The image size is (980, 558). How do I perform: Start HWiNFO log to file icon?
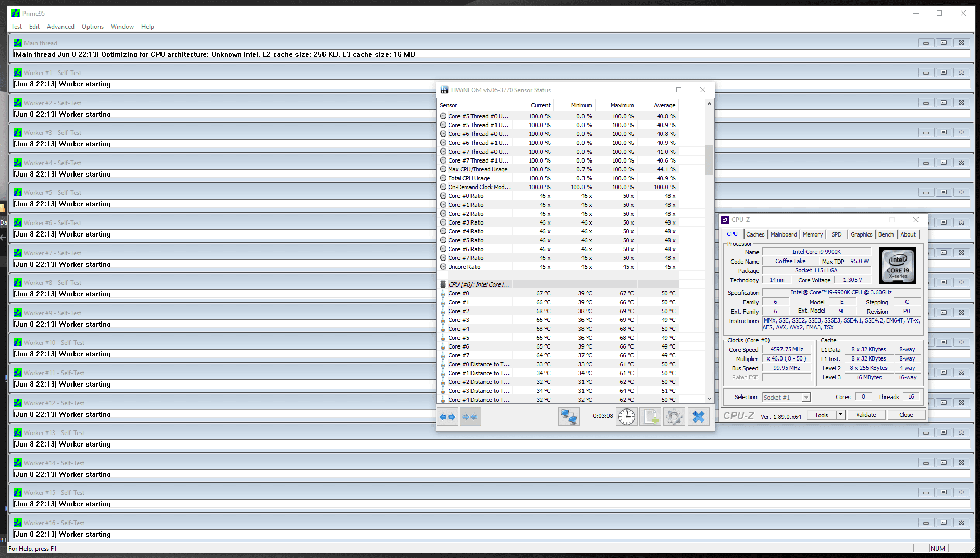[650, 417]
